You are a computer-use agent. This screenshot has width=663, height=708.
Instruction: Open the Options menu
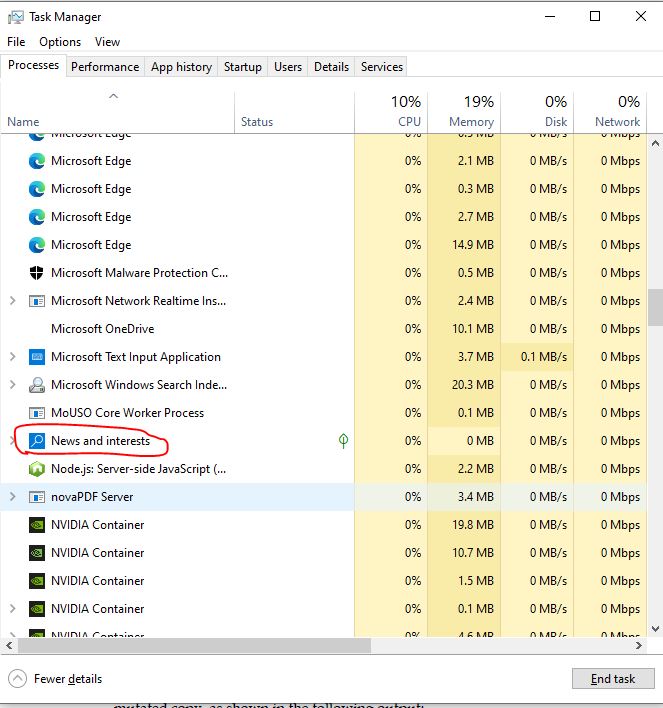60,42
